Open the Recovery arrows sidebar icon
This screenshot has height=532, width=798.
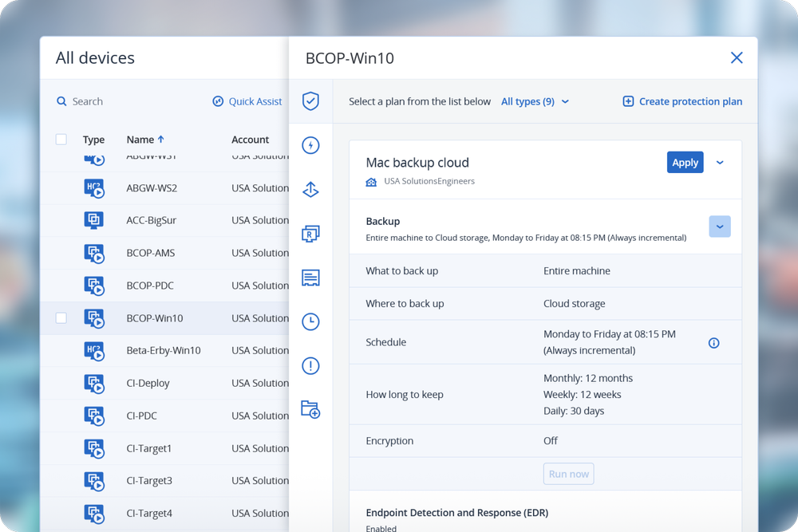tap(310, 190)
